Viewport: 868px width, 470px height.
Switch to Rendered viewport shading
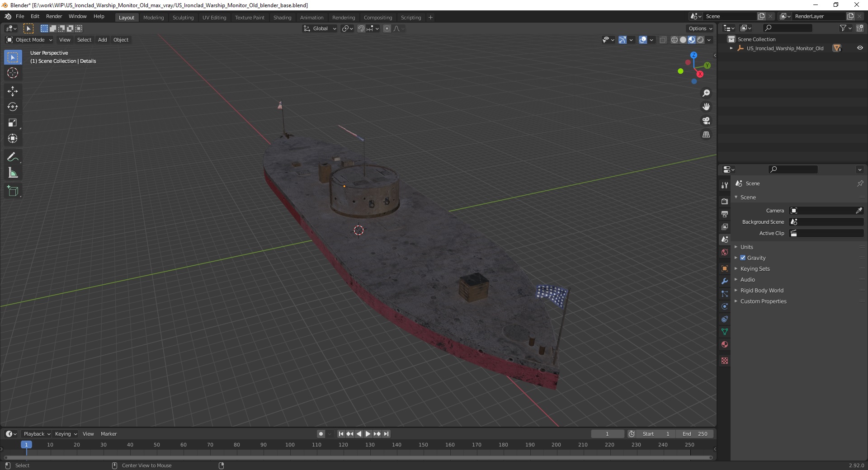(700, 40)
